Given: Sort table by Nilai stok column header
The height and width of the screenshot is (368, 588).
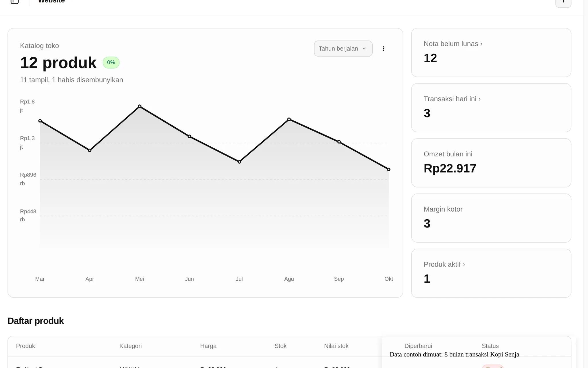Looking at the screenshot, I should [x=336, y=346].
